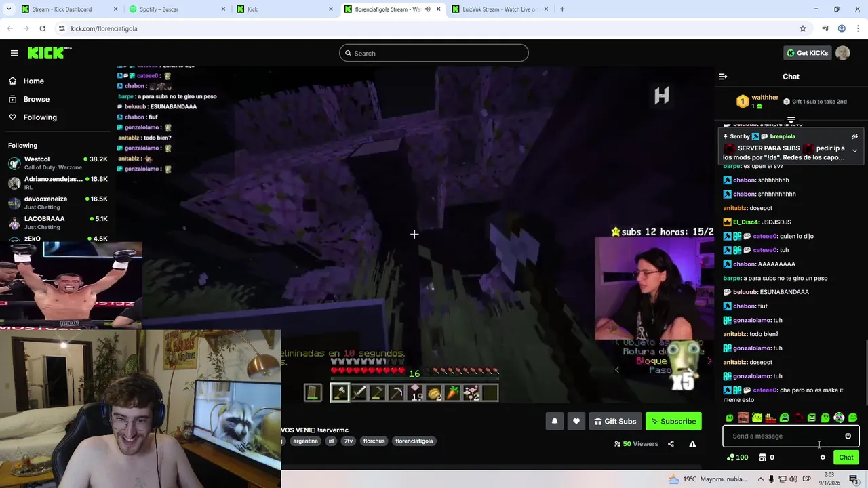Viewport: 868px width, 488px height.
Task: Click the florenciafigola tag
Action: tap(414, 441)
